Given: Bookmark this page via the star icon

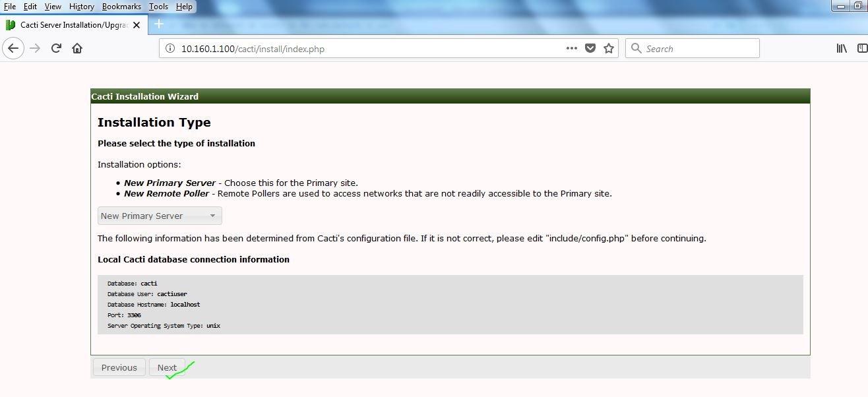Looking at the screenshot, I should tap(608, 47).
